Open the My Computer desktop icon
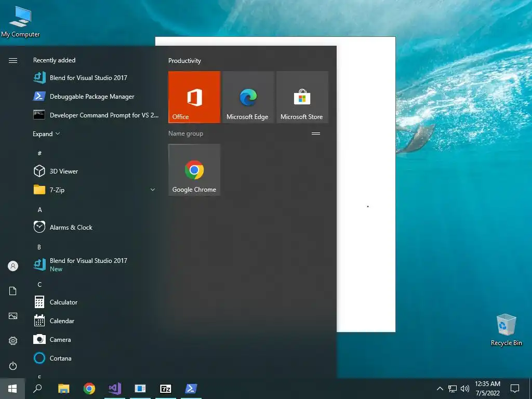532x399 pixels. pyautogui.click(x=20, y=21)
